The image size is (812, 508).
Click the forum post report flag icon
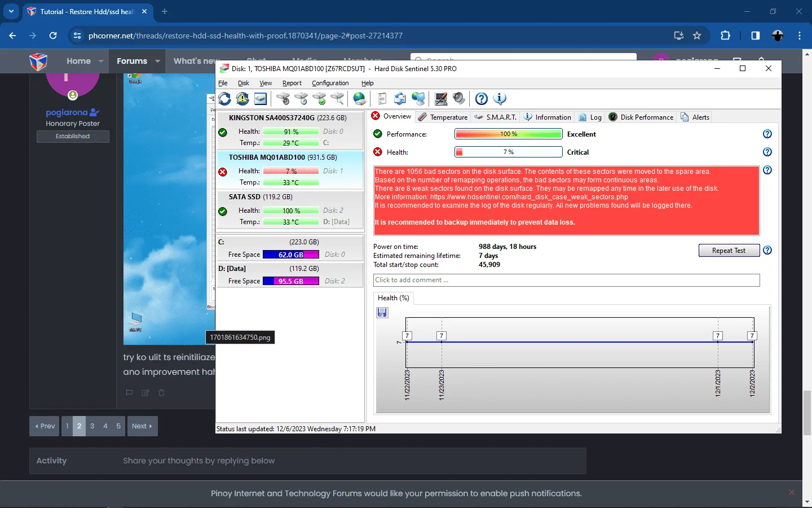(x=130, y=393)
